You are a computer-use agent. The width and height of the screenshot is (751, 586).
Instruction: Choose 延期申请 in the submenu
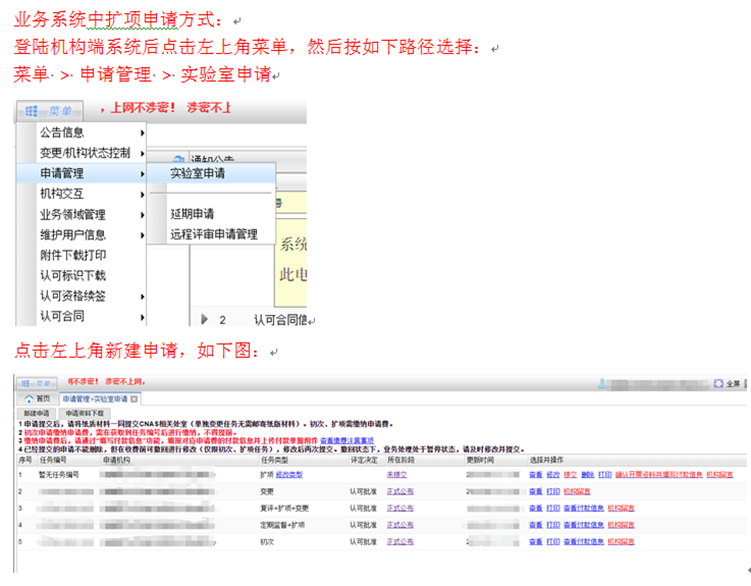point(191,214)
